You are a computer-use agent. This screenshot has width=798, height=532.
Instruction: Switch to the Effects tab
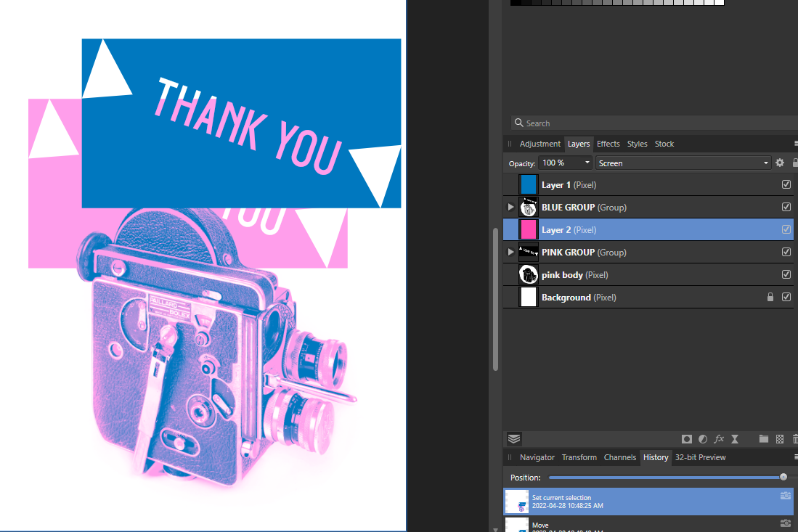point(608,144)
